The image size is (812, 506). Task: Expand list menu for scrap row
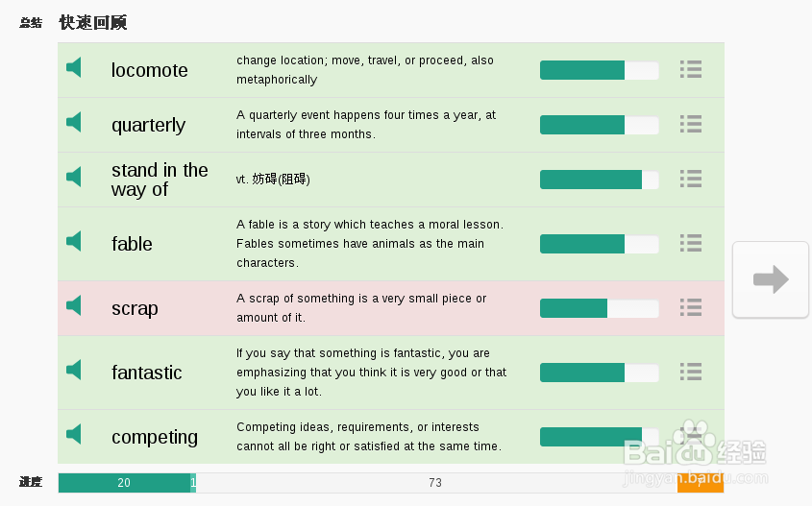point(690,307)
